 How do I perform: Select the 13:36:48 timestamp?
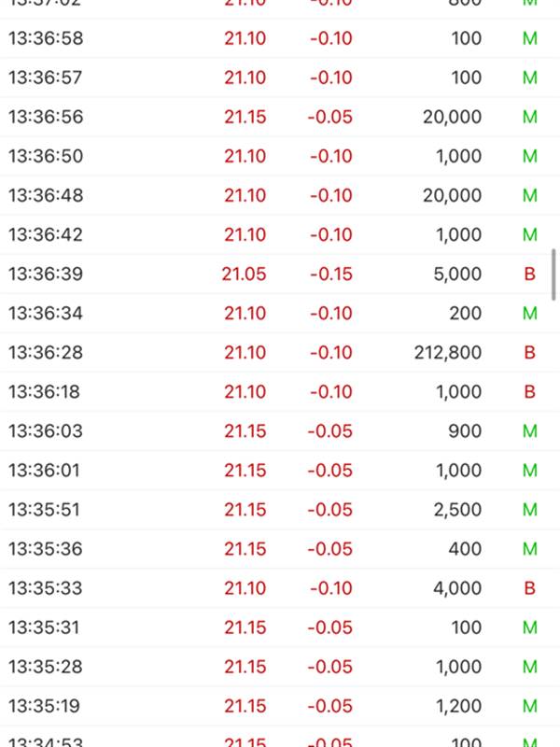[x=46, y=195]
